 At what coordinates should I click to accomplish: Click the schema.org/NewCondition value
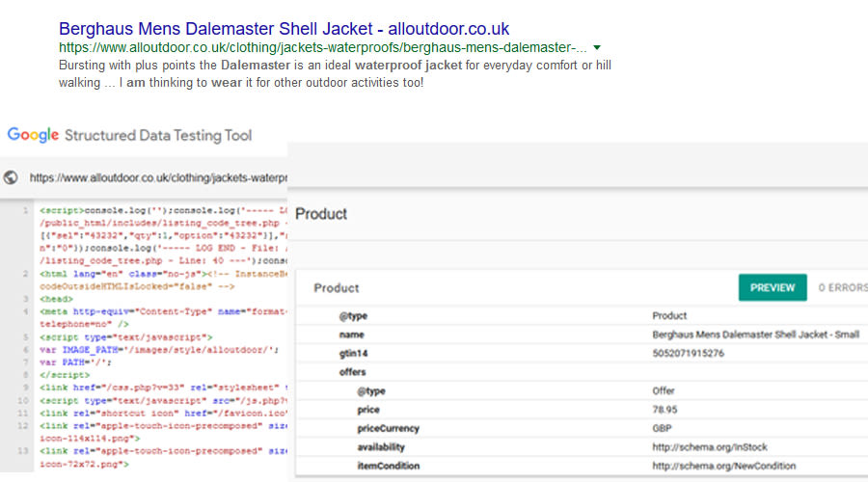[723, 466]
